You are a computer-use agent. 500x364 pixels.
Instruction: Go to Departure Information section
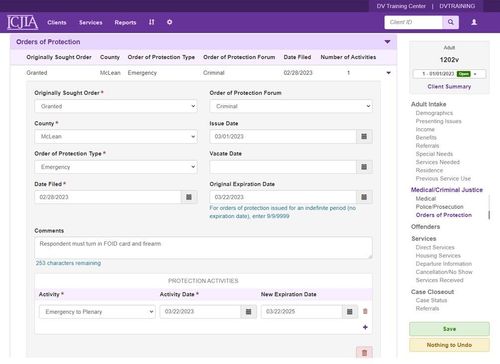click(x=444, y=264)
